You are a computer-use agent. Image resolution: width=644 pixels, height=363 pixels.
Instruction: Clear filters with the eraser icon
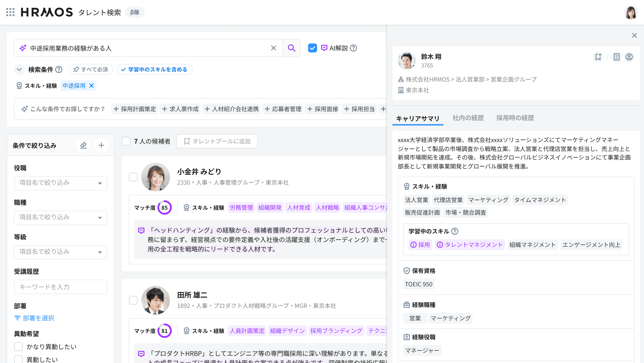[84, 145]
